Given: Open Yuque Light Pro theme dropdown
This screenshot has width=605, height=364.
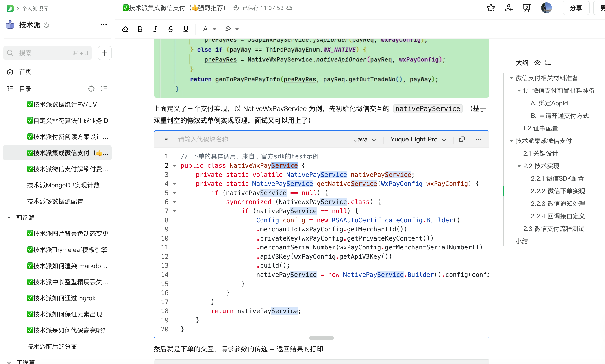Looking at the screenshot, I should 418,139.
